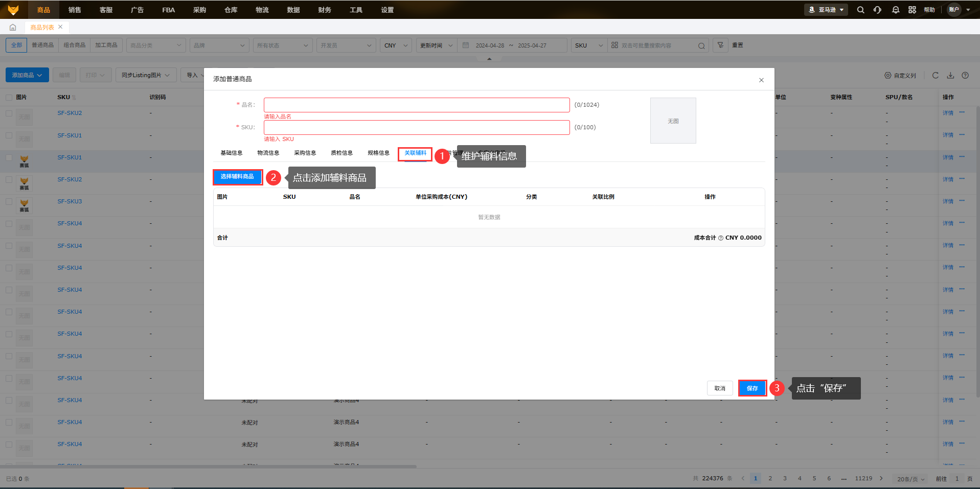Open the CNY currency dropdown
The height and width of the screenshot is (489, 980).
396,45
